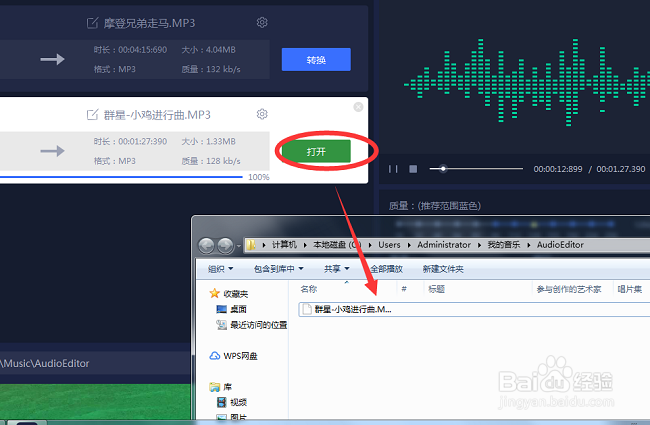This screenshot has height=425, width=650.
Task: Click 本地磁盘 (C:) in the address bar
Action: 337,245
